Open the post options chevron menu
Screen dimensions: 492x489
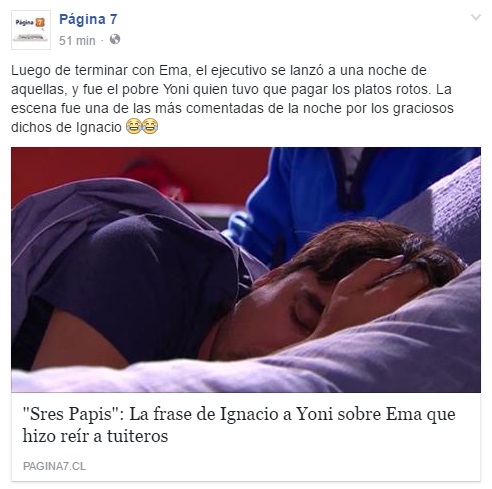[x=475, y=17]
